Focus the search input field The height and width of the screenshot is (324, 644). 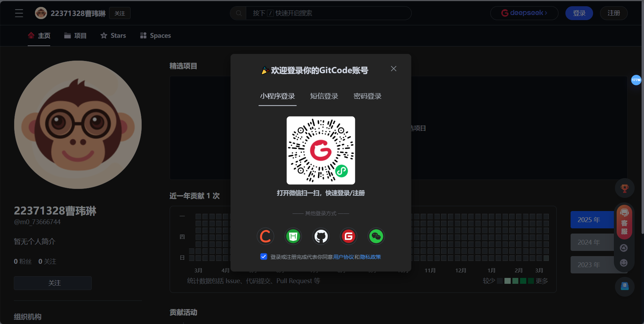[x=328, y=13]
